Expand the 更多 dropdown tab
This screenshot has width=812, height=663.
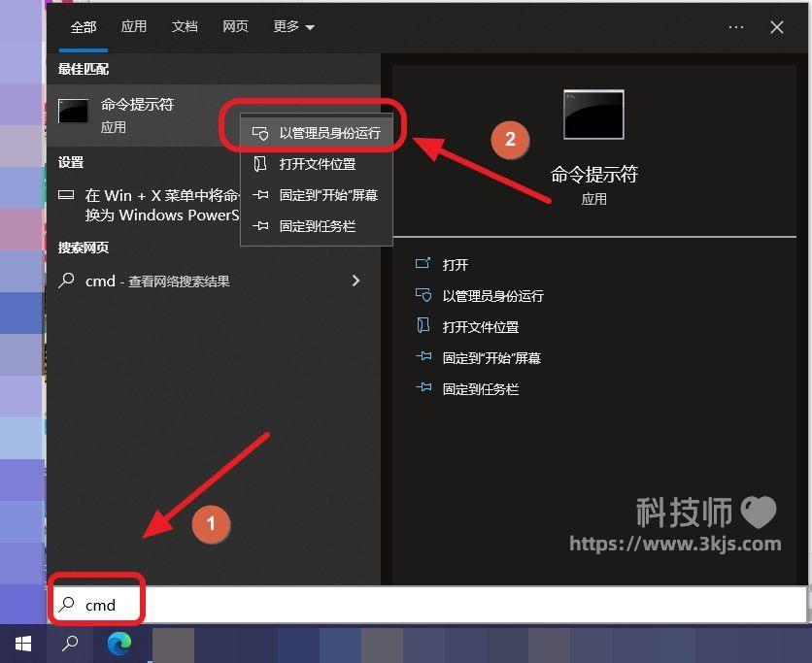click(x=293, y=26)
